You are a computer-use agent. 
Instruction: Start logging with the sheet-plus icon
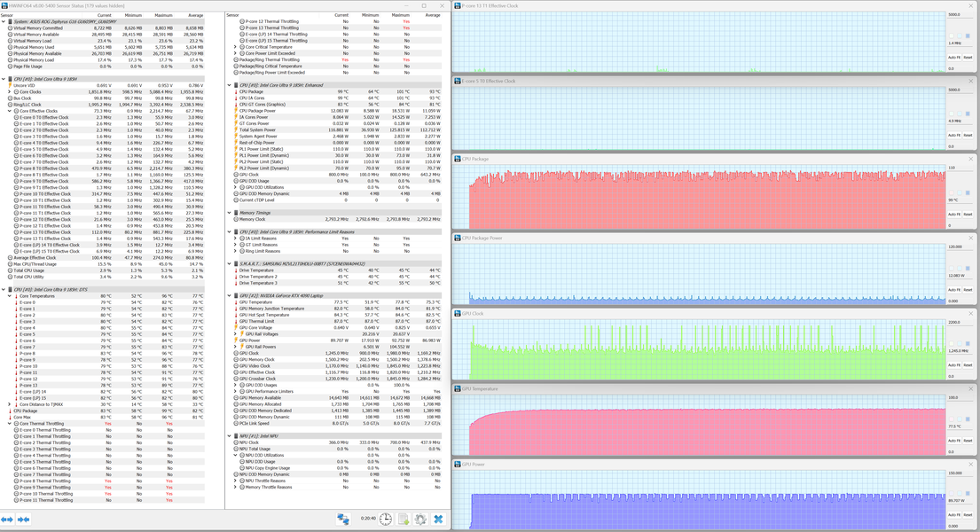[404, 519]
